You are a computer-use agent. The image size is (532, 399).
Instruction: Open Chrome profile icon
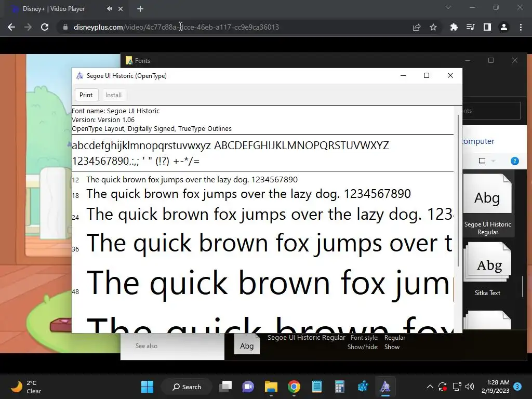504,27
